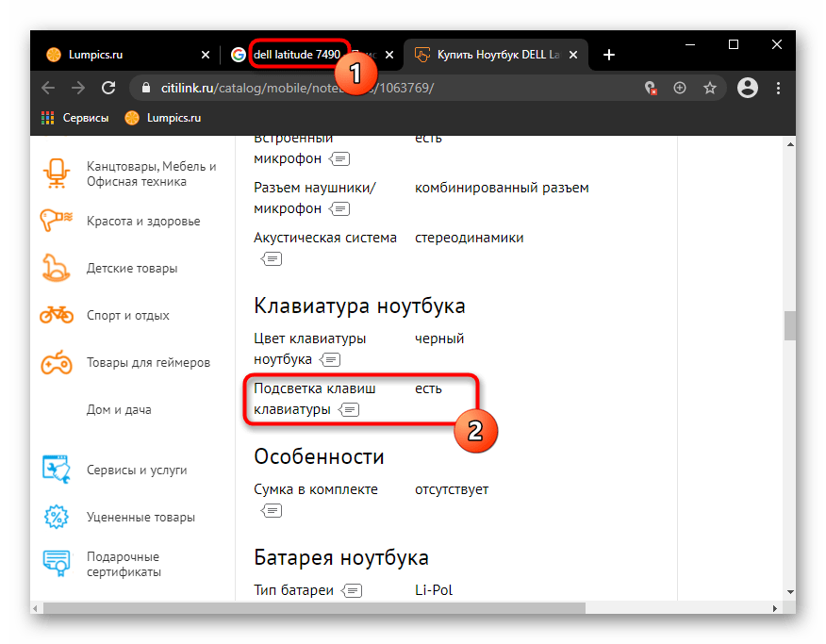Click the address bar URL field
Image resolution: width=826 pixels, height=644 pixels.
point(377,88)
